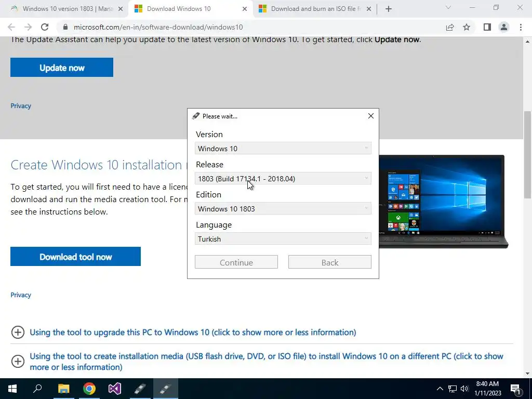The image size is (532, 399).
Task: Open the notification center icon
Action: pyautogui.click(x=516, y=389)
